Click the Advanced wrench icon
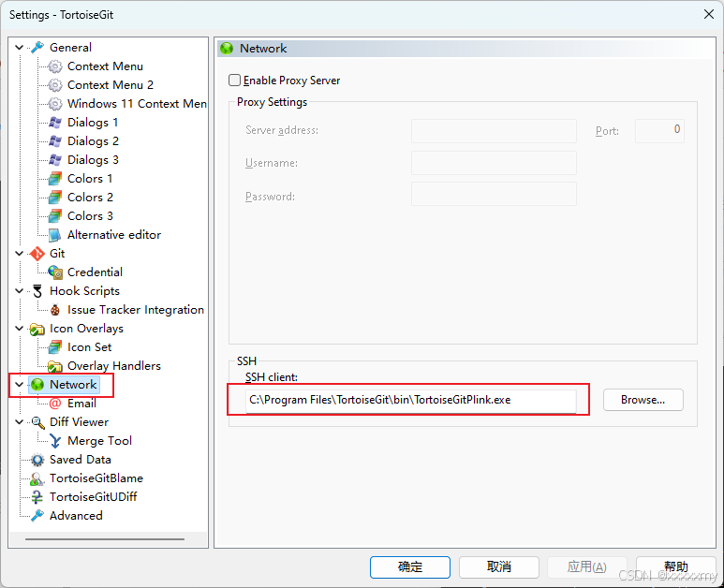Viewport: 724px width, 588px height. coord(37,516)
